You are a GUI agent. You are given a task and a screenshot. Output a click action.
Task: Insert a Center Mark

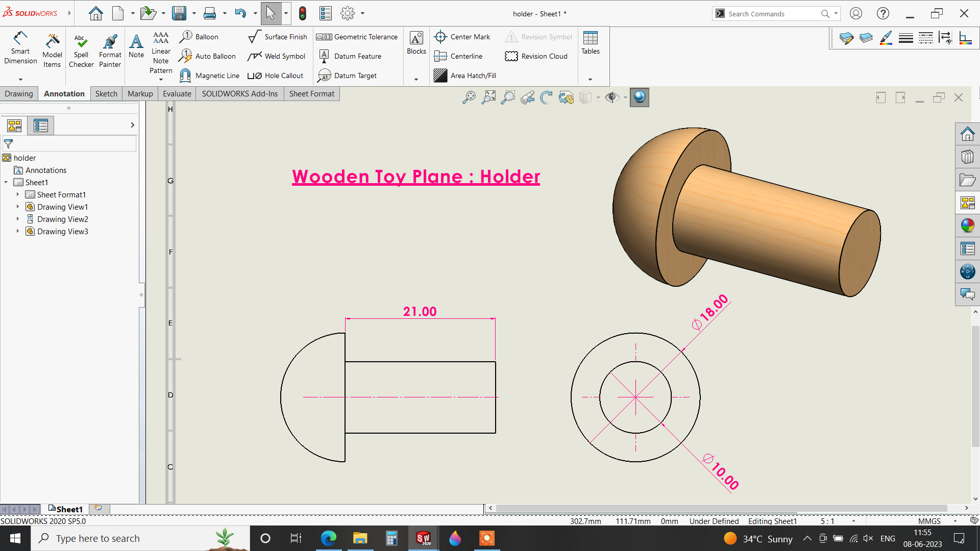click(x=462, y=37)
